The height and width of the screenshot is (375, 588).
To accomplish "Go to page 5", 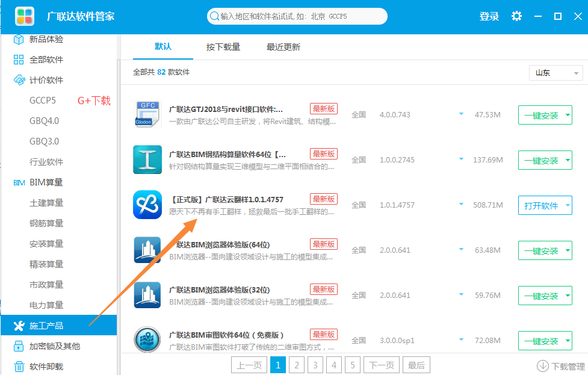I will (353, 365).
